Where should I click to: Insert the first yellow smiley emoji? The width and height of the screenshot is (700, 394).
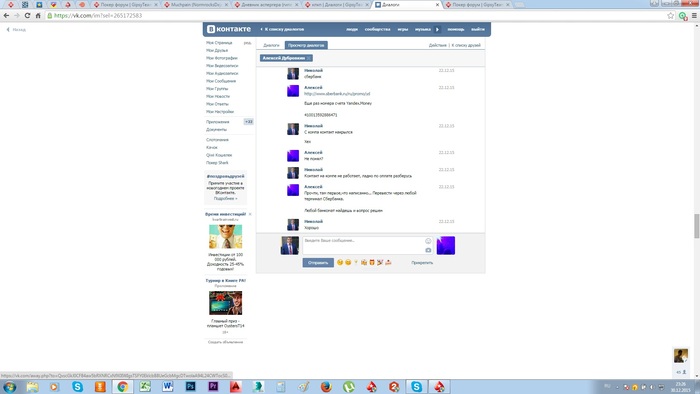(340, 262)
